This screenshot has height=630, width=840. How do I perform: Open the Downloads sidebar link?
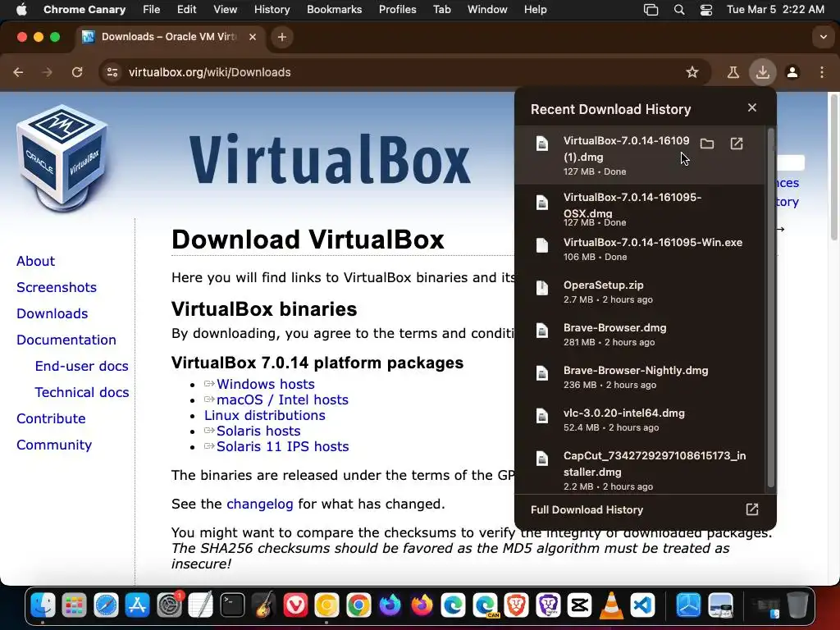52,313
